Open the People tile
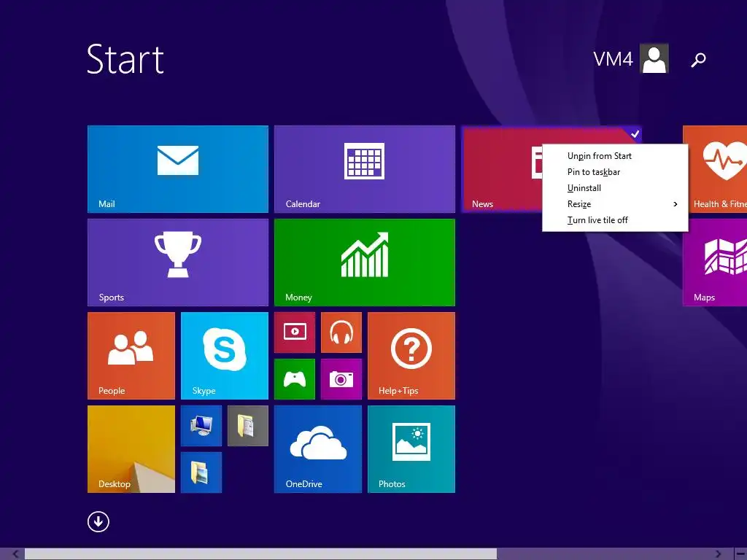The image size is (747, 560). pyautogui.click(x=131, y=356)
